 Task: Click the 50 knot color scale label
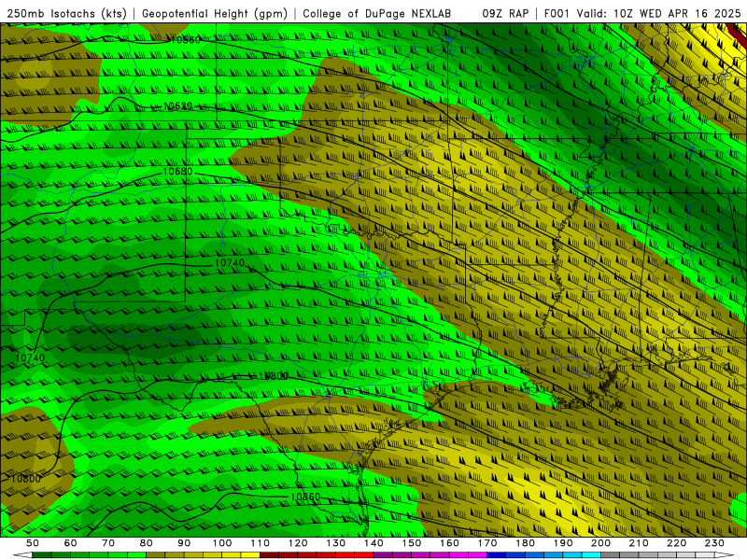click(x=33, y=543)
